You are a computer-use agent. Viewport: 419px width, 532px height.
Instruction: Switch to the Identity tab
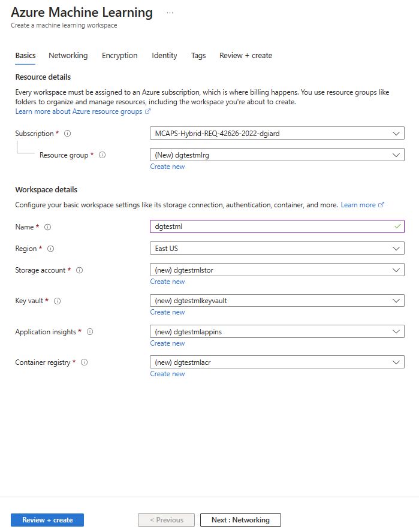(164, 56)
